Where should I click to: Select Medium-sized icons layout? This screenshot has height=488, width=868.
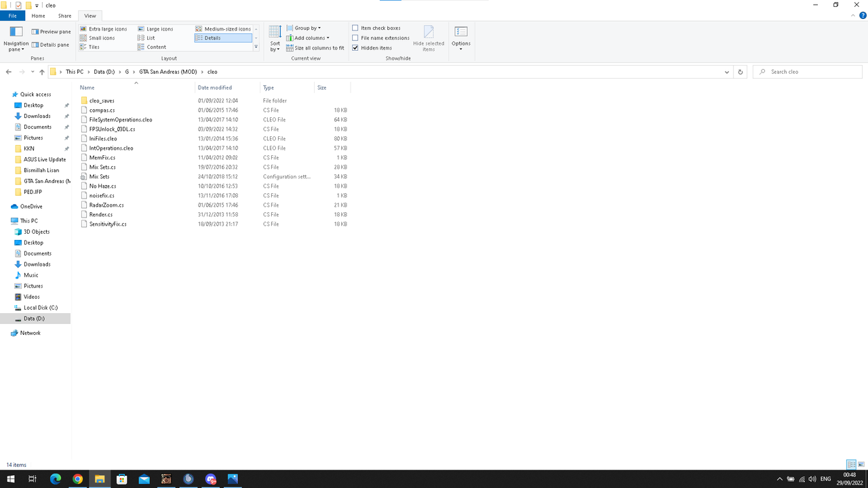(x=223, y=29)
